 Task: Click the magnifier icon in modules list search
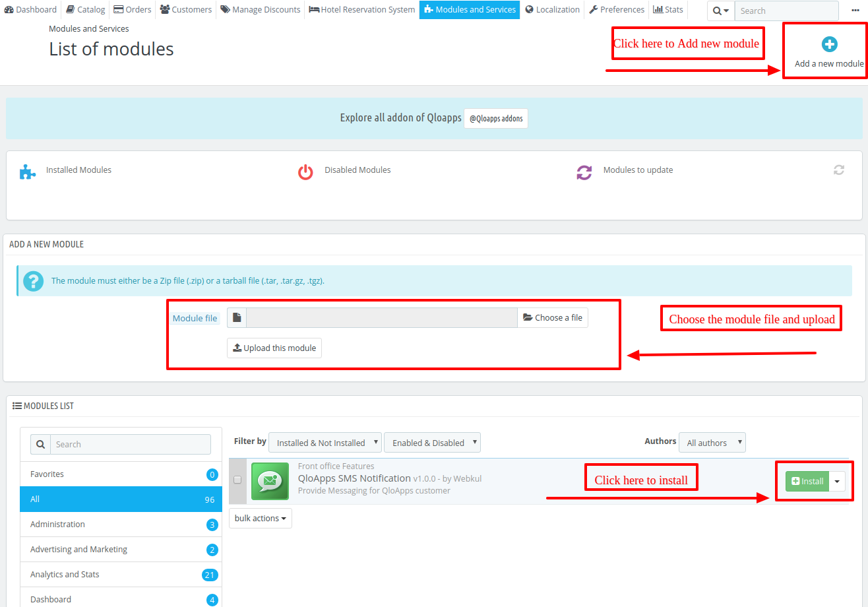(x=41, y=444)
